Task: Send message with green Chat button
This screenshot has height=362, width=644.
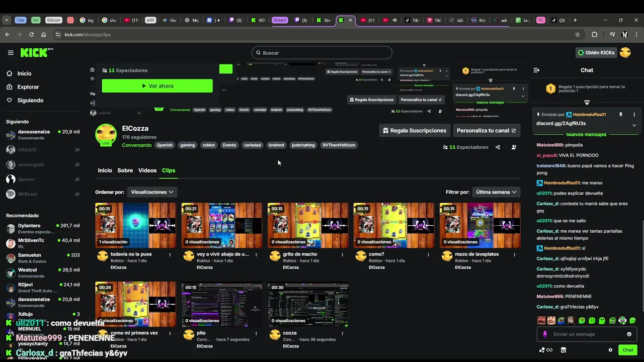Action: [x=628, y=350]
